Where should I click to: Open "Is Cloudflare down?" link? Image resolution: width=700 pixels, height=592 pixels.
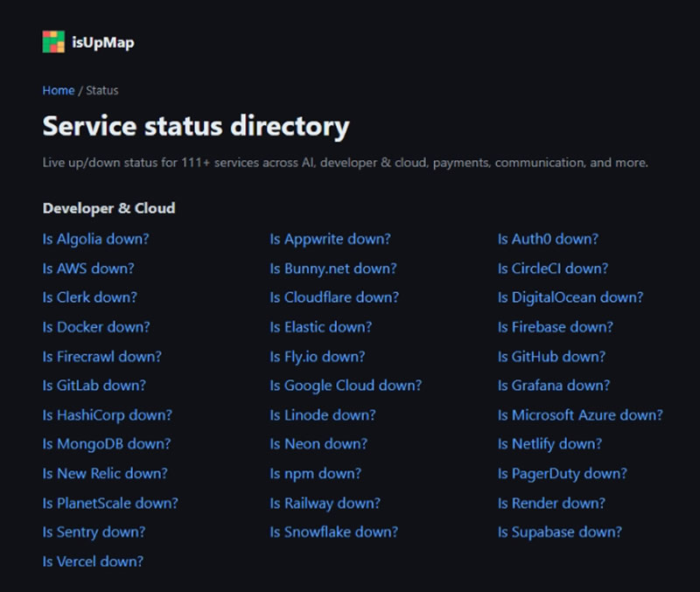coord(334,297)
